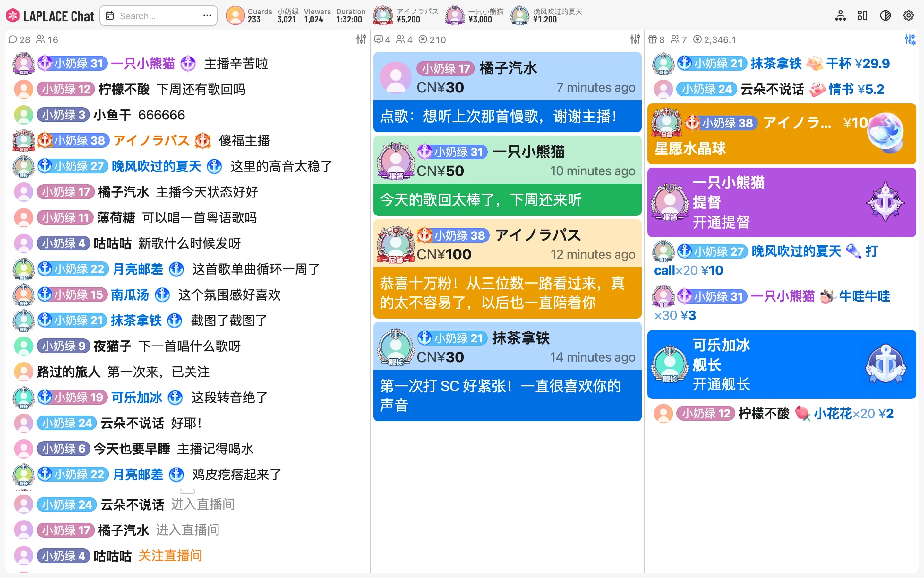Open 一只小熊猫 CN¥50 superchat card
This screenshot has width=924, height=578.
tap(508, 175)
